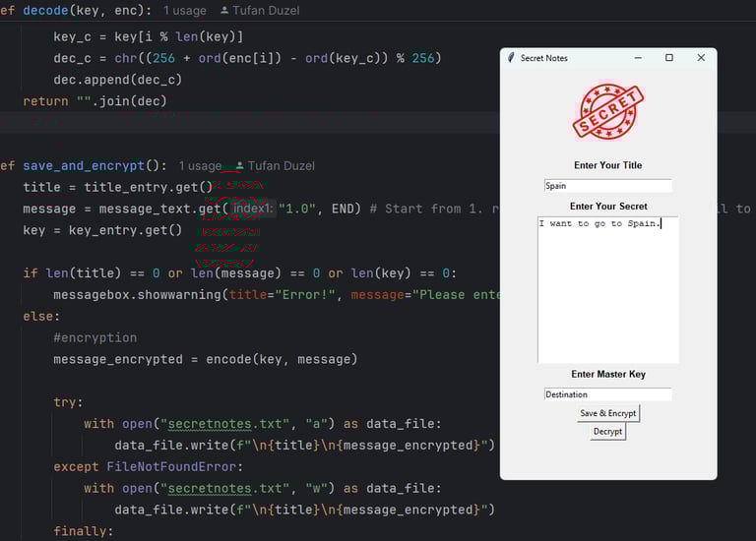Click the 'else:' keyword line
The height and width of the screenshot is (541, 756).
click(x=41, y=317)
